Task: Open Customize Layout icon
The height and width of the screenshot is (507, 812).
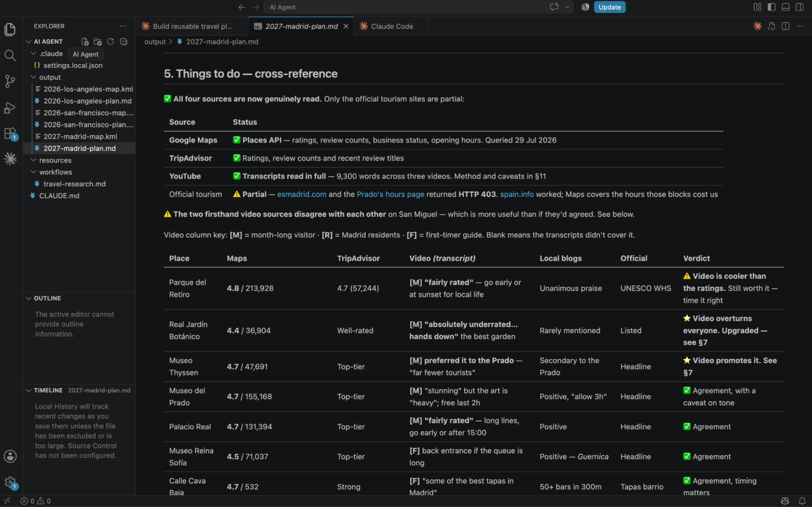Action: click(x=757, y=7)
